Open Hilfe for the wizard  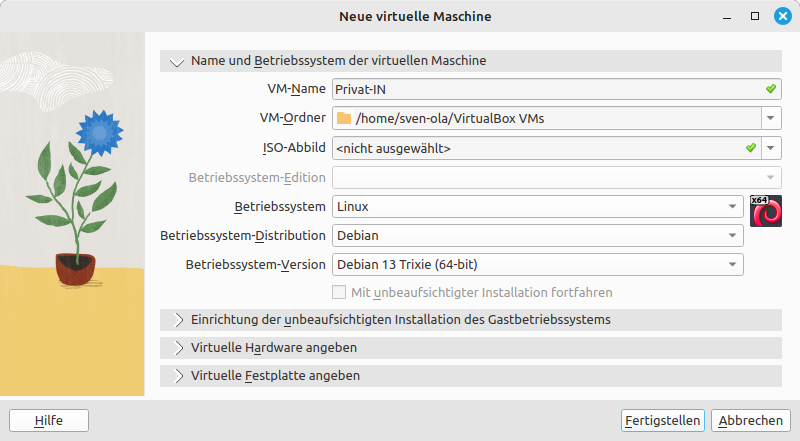coord(48,420)
